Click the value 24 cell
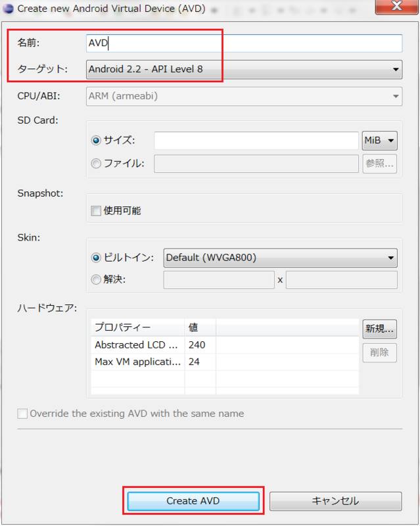420x526 pixels. [x=200, y=362]
